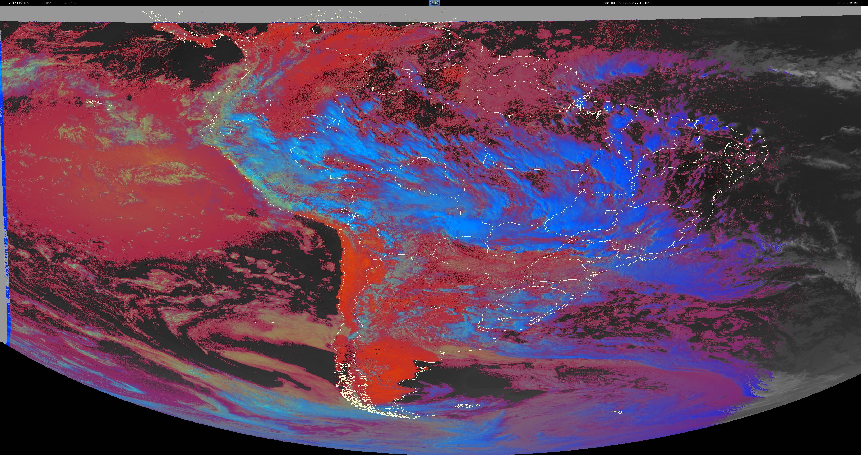The width and height of the screenshot is (868, 455).
Task: Click the Distrito Federal rectangle in Brazil
Action: (611, 212)
